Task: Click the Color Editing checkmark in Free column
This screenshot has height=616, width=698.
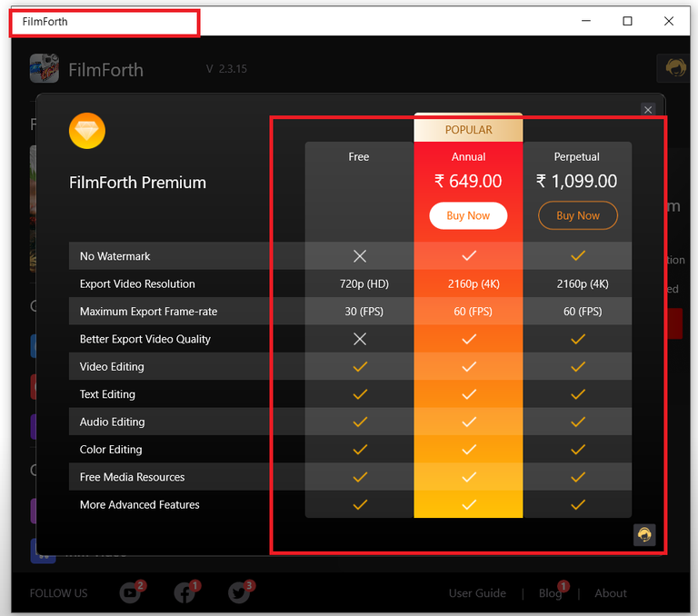Action: tap(360, 450)
